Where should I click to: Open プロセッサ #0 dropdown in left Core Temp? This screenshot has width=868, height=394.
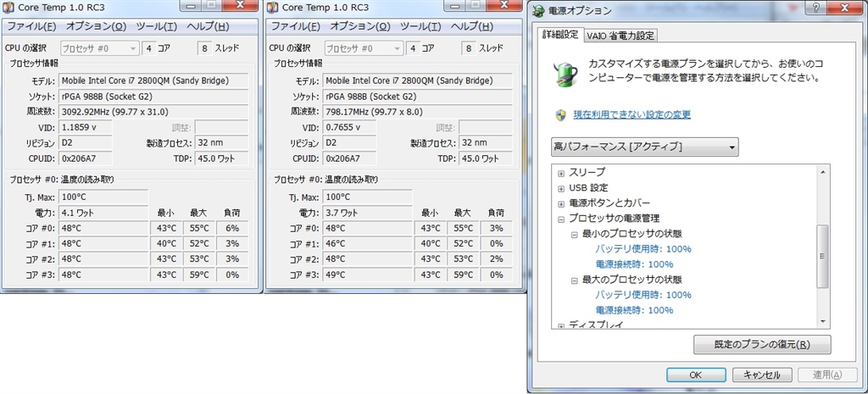tap(100, 48)
